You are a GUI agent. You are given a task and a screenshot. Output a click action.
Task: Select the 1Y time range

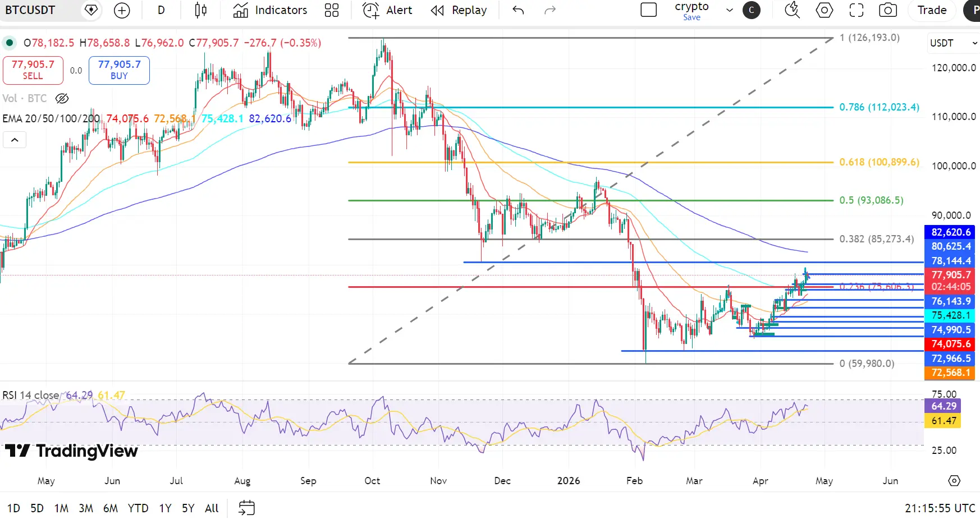click(x=165, y=508)
